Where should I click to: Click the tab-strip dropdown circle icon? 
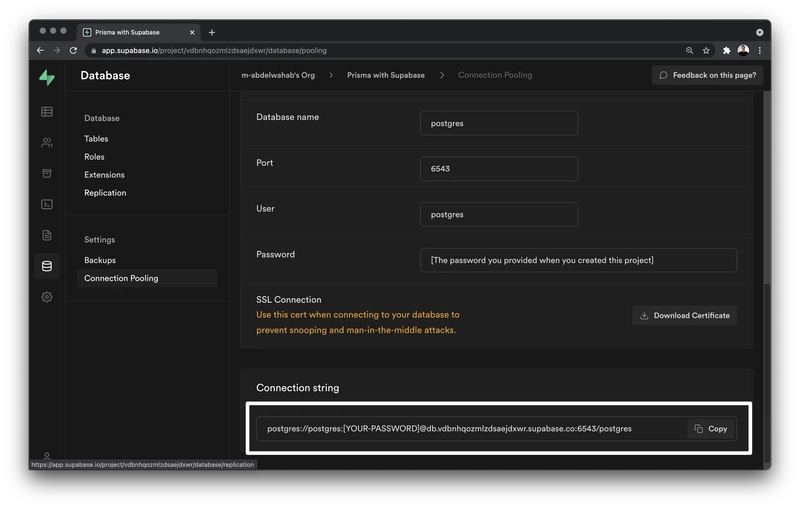760,32
